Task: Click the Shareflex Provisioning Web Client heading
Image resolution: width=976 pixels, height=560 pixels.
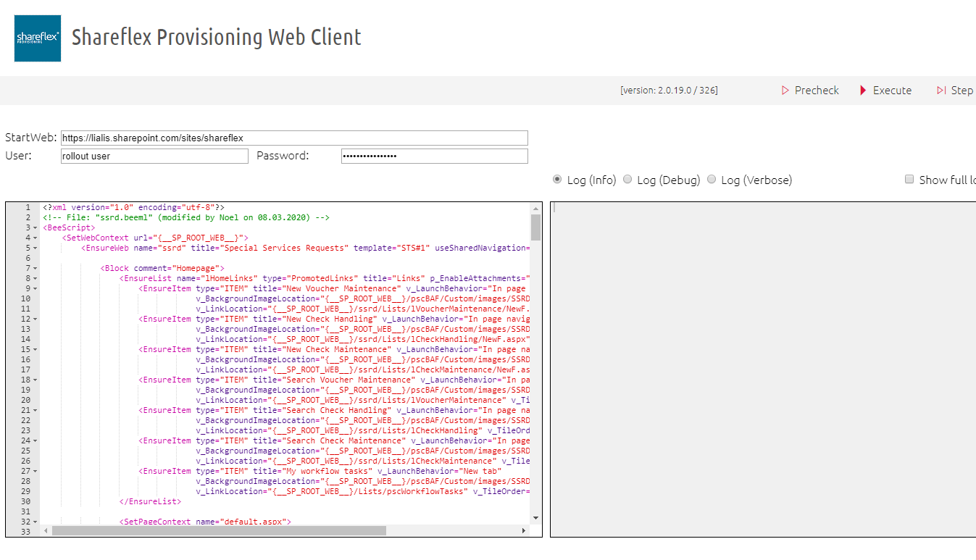Action: point(217,37)
